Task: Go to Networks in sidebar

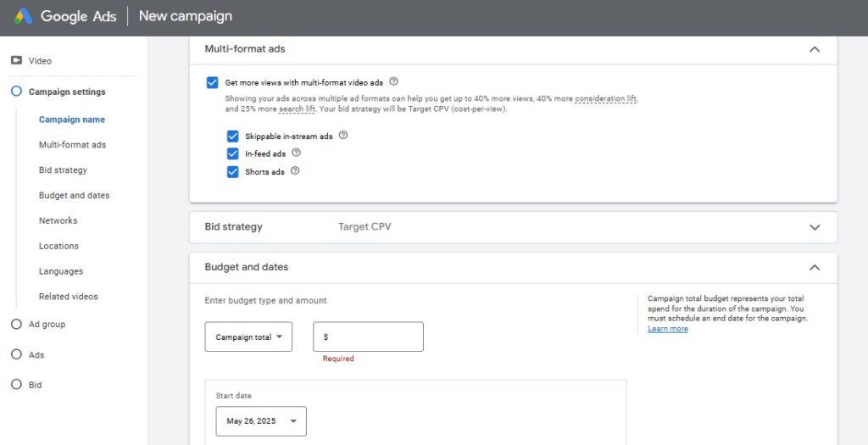Action: pos(58,220)
